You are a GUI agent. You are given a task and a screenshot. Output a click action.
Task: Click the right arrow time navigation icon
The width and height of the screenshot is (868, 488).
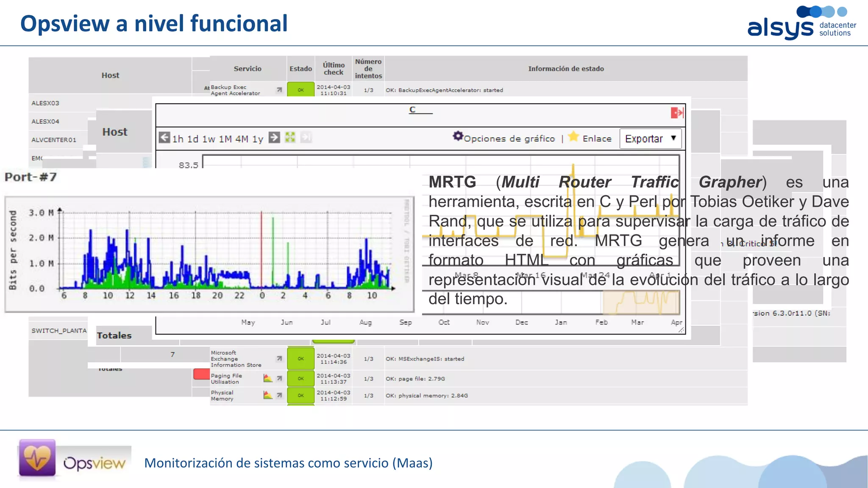[x=275, y=138]
